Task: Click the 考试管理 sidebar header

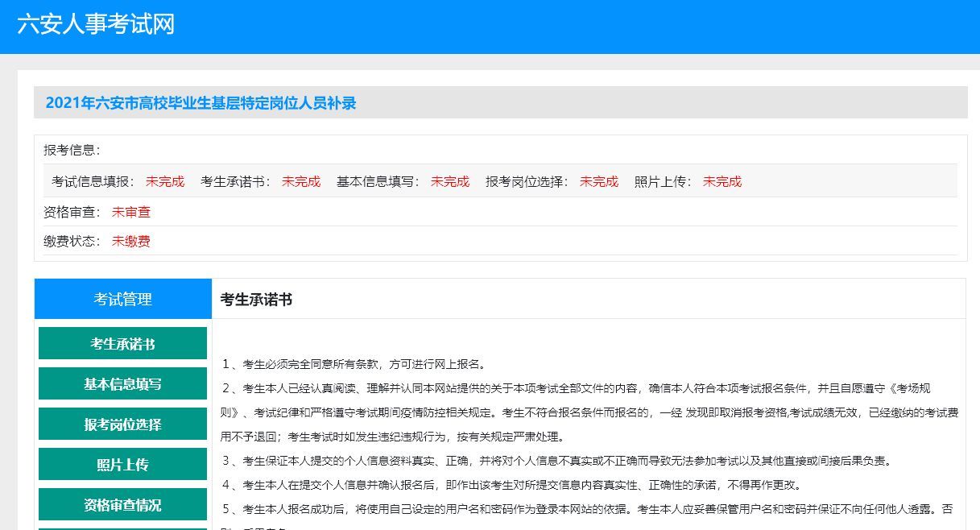Action: 122,300
